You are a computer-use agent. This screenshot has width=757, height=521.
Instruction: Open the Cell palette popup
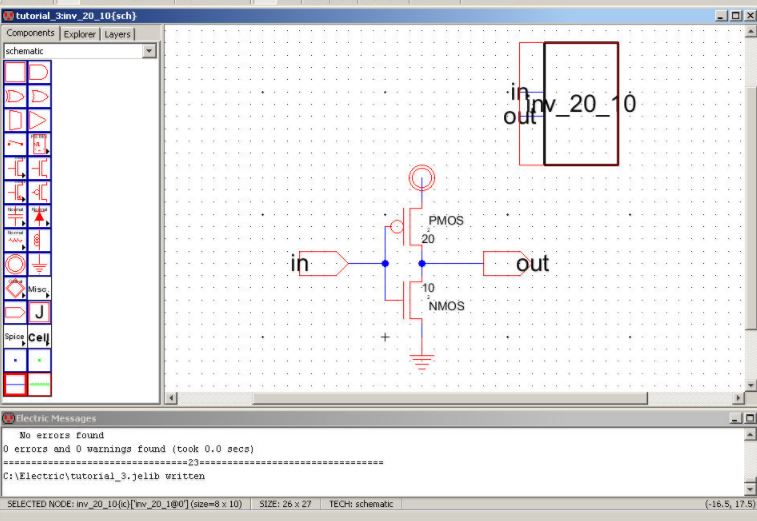tap(40, 337)
